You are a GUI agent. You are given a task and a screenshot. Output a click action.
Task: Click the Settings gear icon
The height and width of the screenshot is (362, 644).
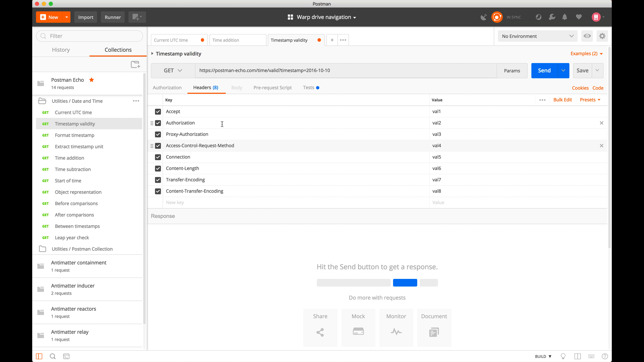point(602,36)
